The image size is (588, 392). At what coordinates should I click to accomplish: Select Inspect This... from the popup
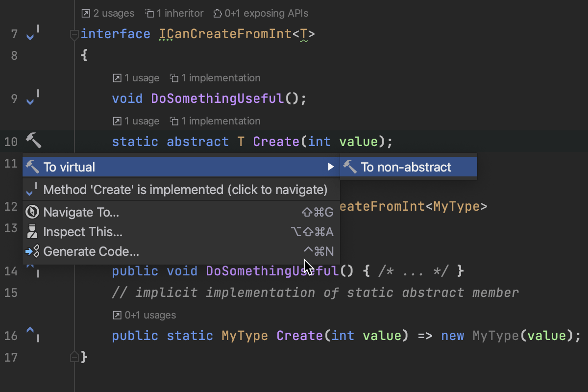pos(83,232)
